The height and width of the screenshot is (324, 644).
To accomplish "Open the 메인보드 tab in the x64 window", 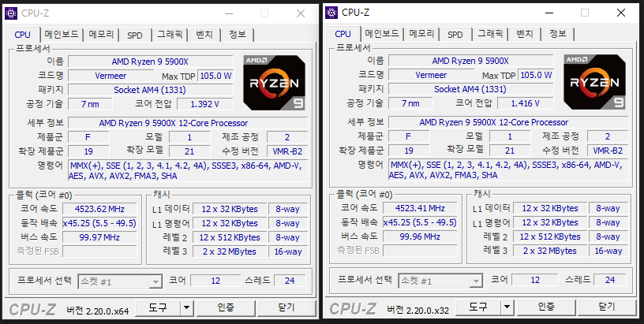I will click(x=62, y=35).
